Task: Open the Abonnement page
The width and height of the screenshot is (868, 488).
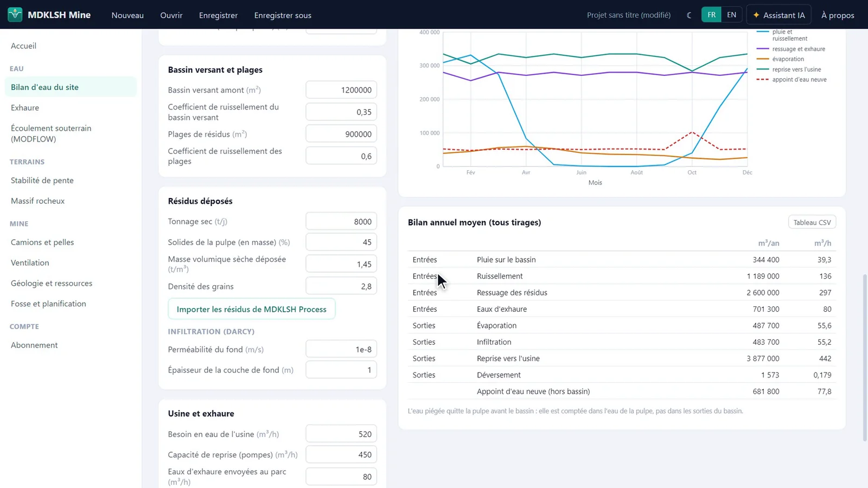Action: pos(71,345)
